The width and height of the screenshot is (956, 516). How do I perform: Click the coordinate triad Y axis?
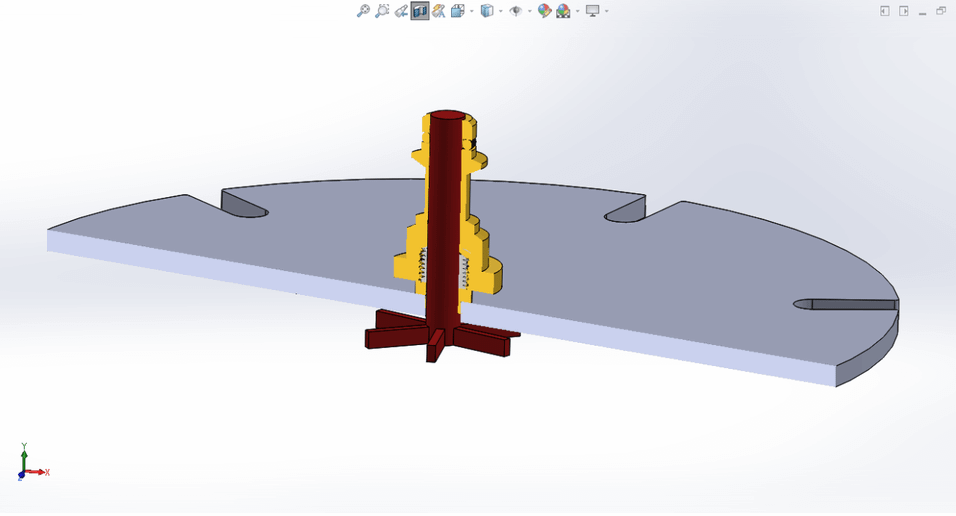click(24, 457)
